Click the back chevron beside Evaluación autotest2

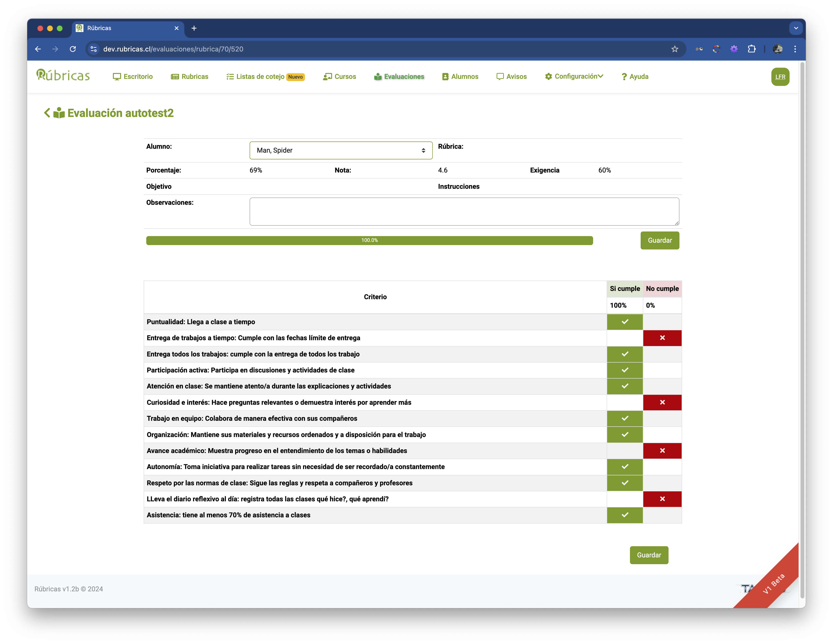[x=47, y=113]
